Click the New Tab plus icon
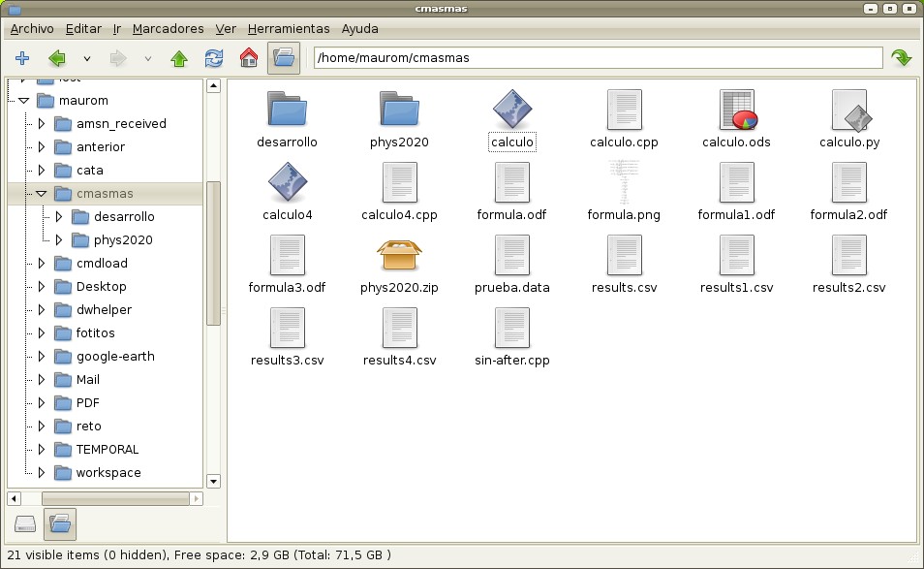Image resolution: width=924 pixels, height=569 pixels. [22, 58]
